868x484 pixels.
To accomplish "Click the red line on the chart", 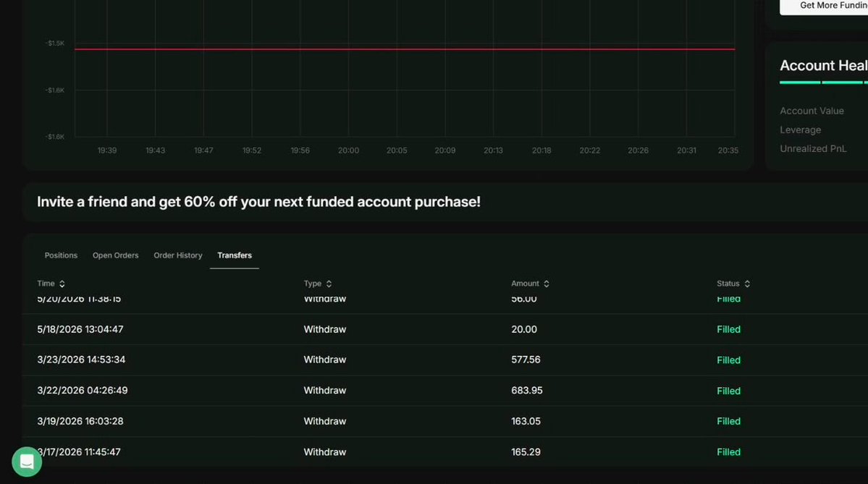I will 405,49.
